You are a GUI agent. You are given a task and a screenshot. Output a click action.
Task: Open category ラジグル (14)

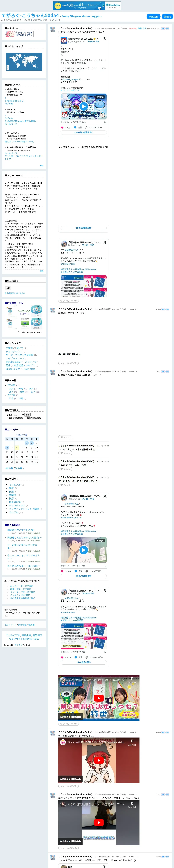tap(13, 513)
